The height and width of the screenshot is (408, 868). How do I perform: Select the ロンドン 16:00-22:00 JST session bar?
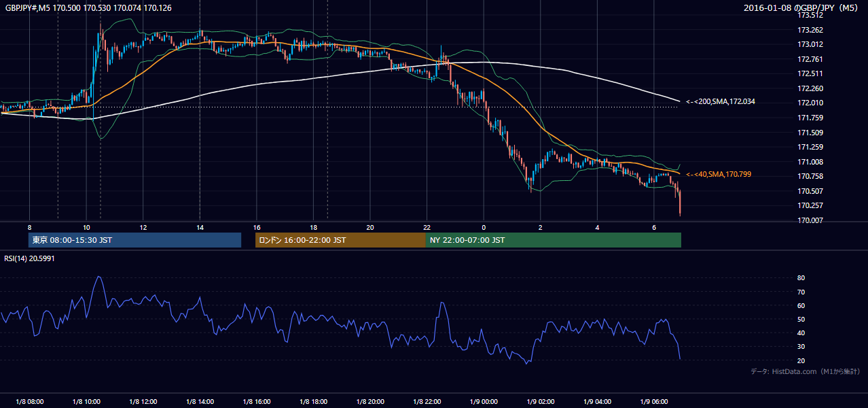[340, 240]
